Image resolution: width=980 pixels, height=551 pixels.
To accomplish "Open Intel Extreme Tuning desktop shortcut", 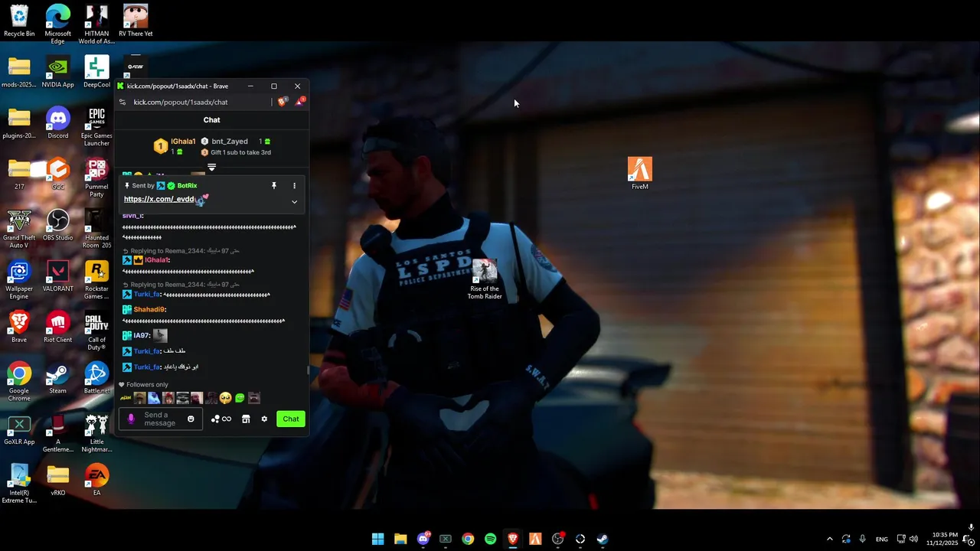I will 19,484.
